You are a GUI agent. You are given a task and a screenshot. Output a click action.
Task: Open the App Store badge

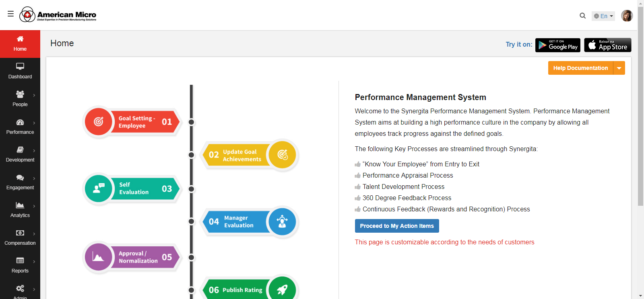[607, 45]
